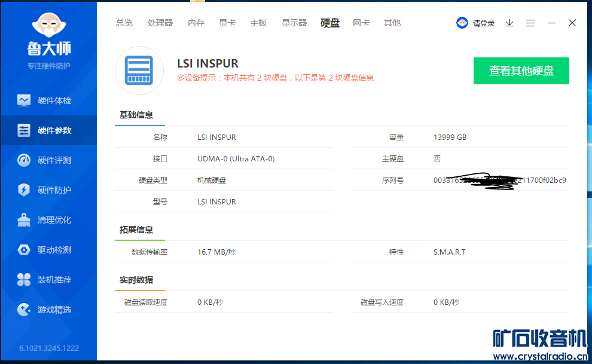
Task: Click the 机械硬盘 disk type value
Action: click(212, 181)
